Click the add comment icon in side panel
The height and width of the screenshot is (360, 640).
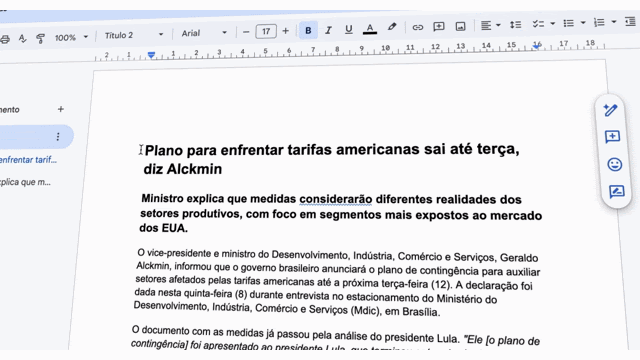coord(612,137)
